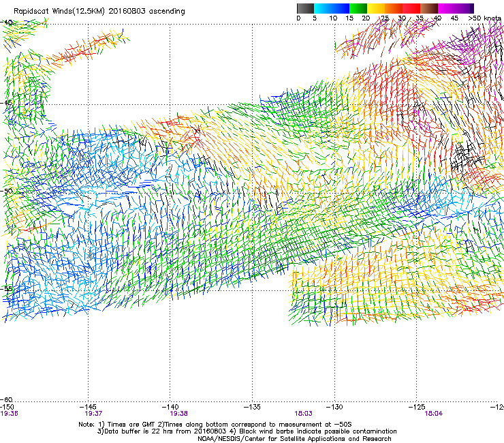Viewport: 504px width, 443px height.
Task: Click the orange 25-30 knots color segment
Action: click(x=394, y=8)
